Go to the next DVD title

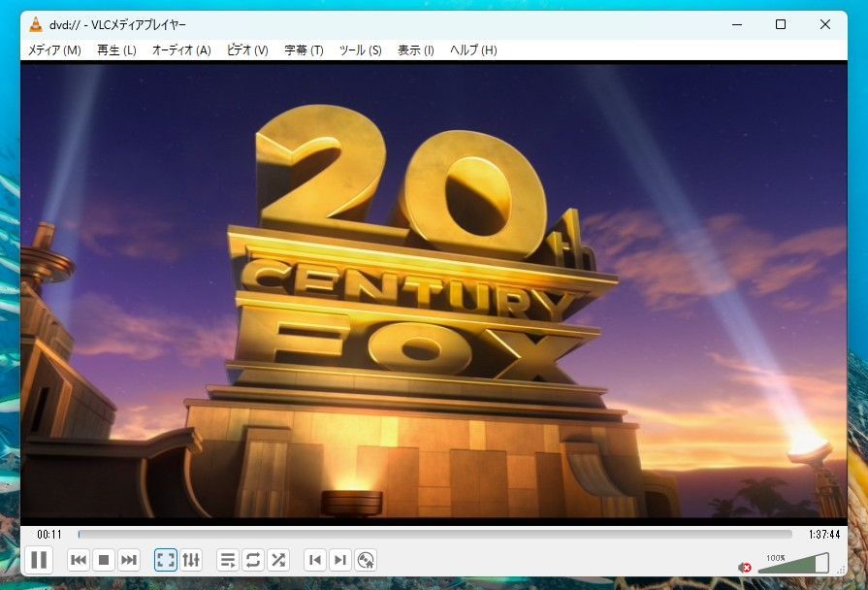(339, 560)
